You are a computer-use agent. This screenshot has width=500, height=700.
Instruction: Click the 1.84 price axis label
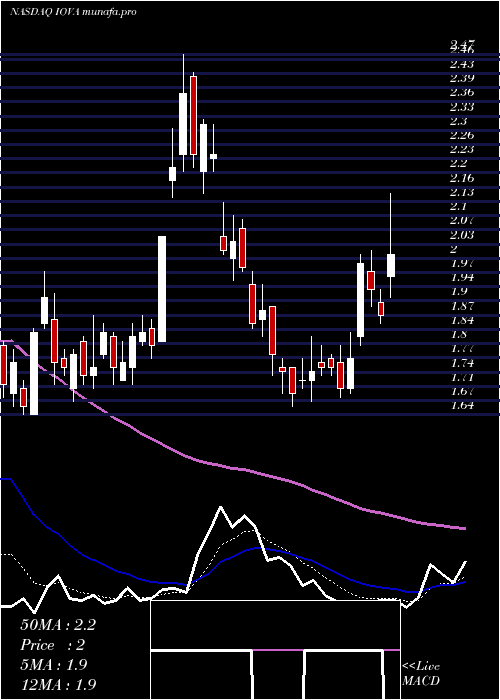pyautogui.click(x=462, y=320)
